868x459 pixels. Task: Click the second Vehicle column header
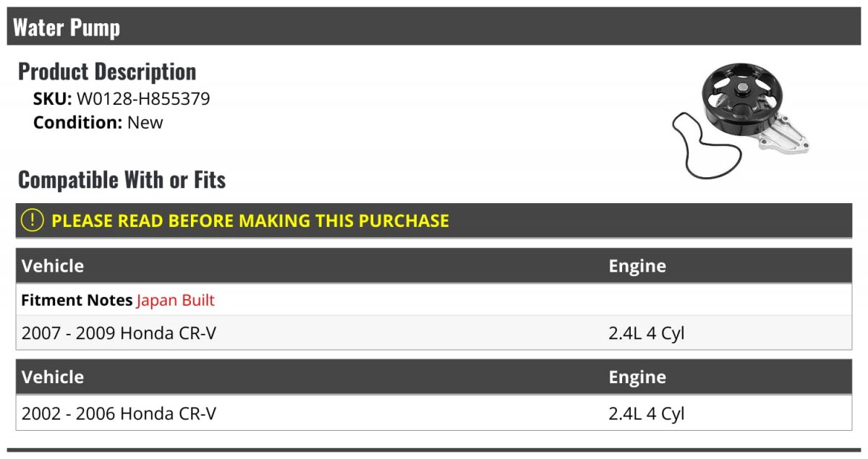pos(53,377)
